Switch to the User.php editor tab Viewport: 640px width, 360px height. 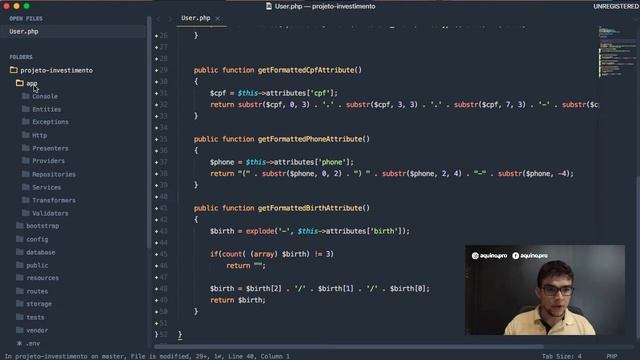pyautogui.click(x=196, y=18)
